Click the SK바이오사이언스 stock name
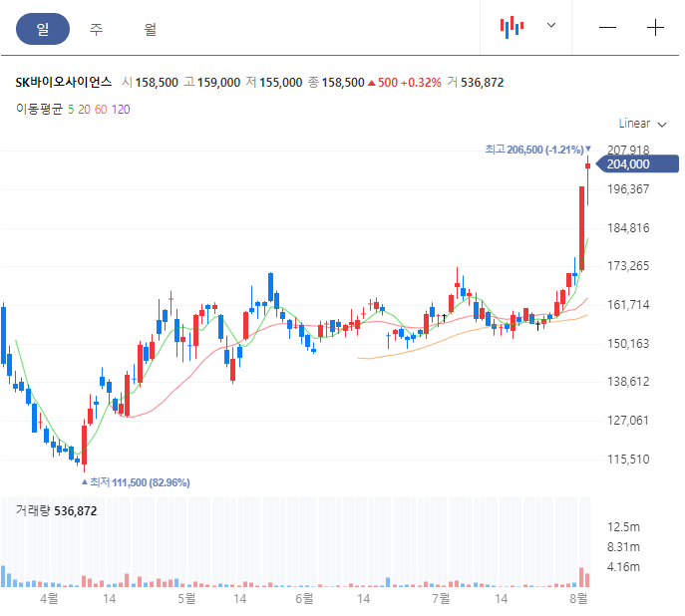This screenshot has width=685, height=616. pyautogui.click(x=64, y=82)
